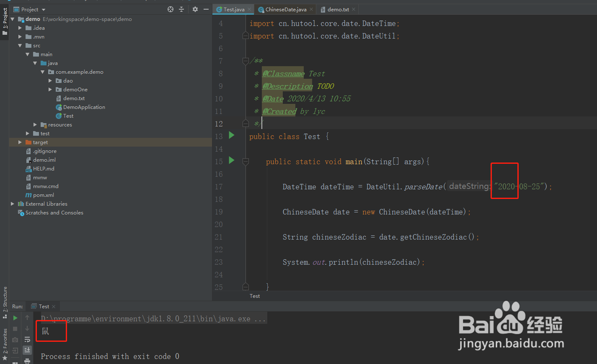This screenshot has width=597, height=364.
Task: Click "Process finished with exit code 0" text
Action: [x=110, y=356]
